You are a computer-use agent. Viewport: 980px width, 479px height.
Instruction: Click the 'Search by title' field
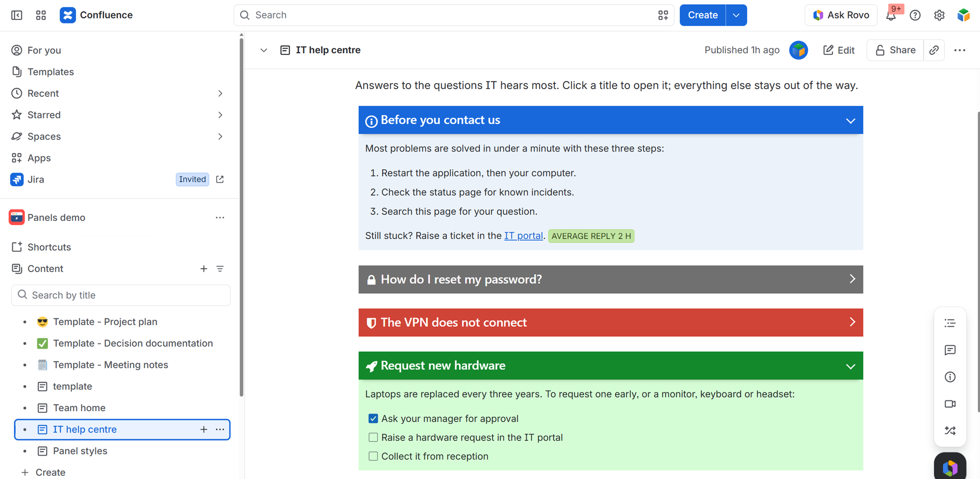pyautogui.click(x=121, y=295)
